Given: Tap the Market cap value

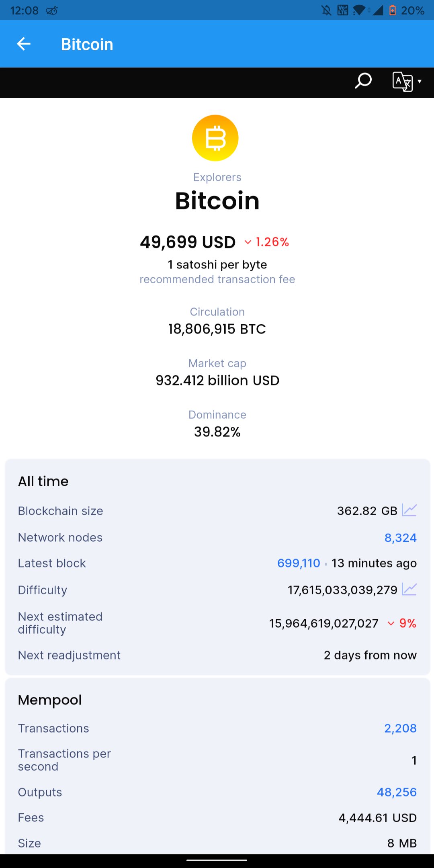Looking at the screenshot, I should pyautogui.click(x=217, y=380).
